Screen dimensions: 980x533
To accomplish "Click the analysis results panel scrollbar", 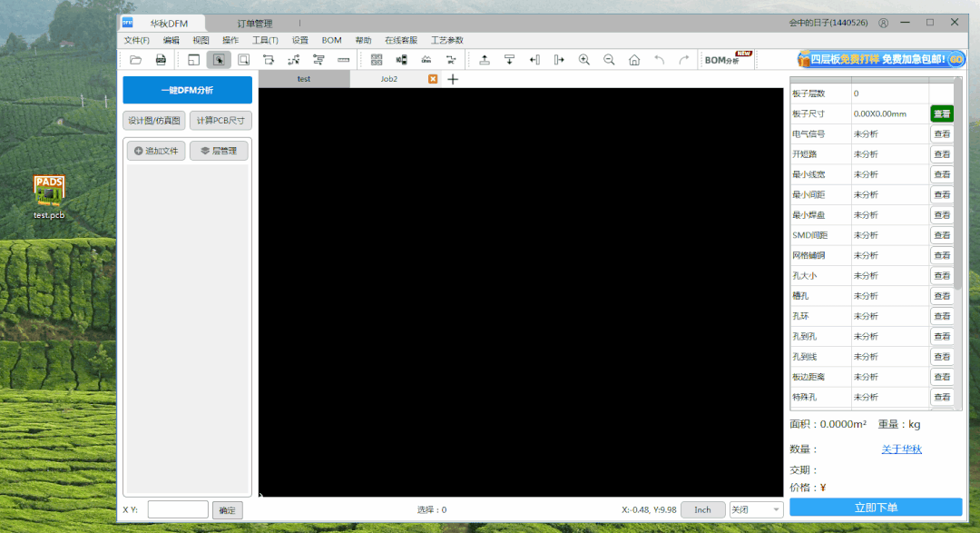I will pos(957,184).
